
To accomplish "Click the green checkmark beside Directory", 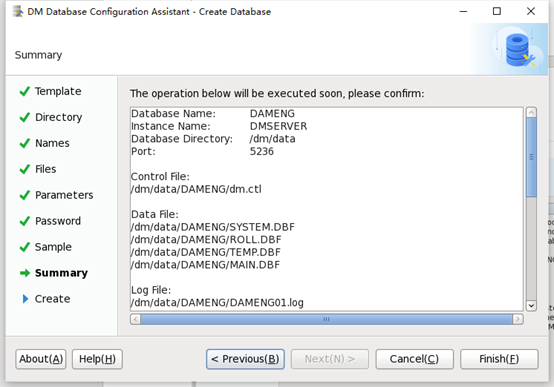I will pyautogui.click(x=25, y=117).
